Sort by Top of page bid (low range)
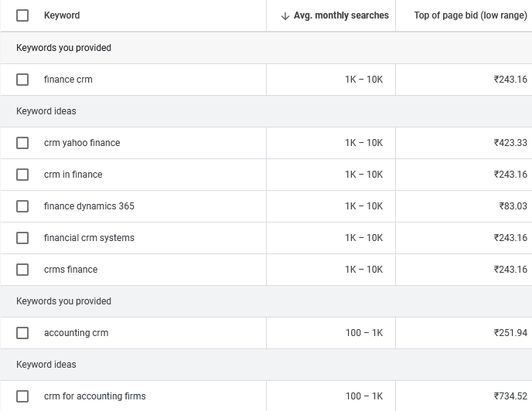 tap(470, 15)
